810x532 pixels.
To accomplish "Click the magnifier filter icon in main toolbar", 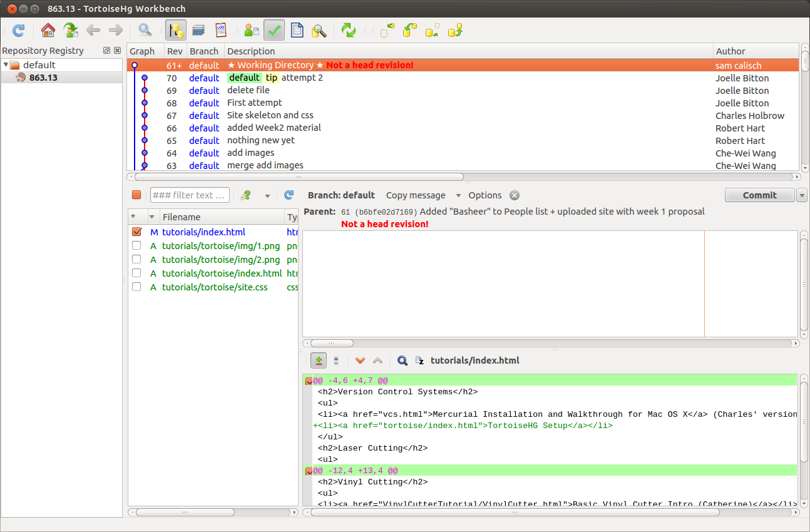I will tap(145, 29).
